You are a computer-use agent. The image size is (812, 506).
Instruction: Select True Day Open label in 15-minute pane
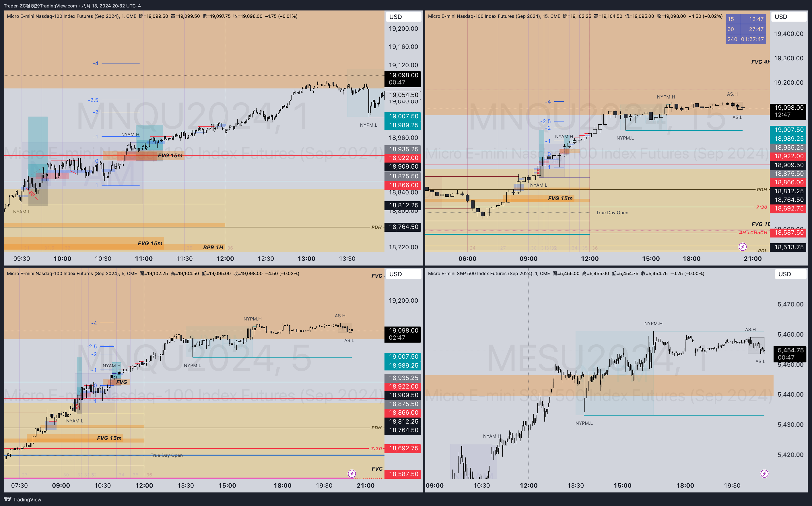(x=612, y=213)
